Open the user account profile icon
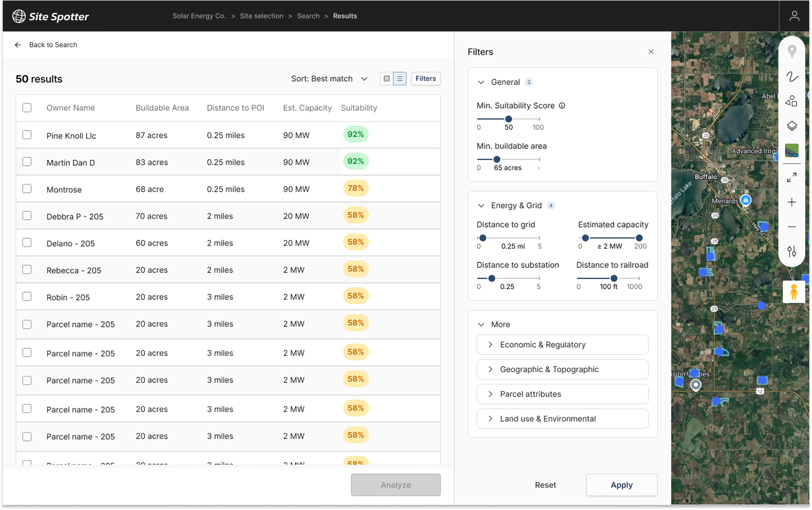This screenshot has width=812, height=510. (794, 16)
